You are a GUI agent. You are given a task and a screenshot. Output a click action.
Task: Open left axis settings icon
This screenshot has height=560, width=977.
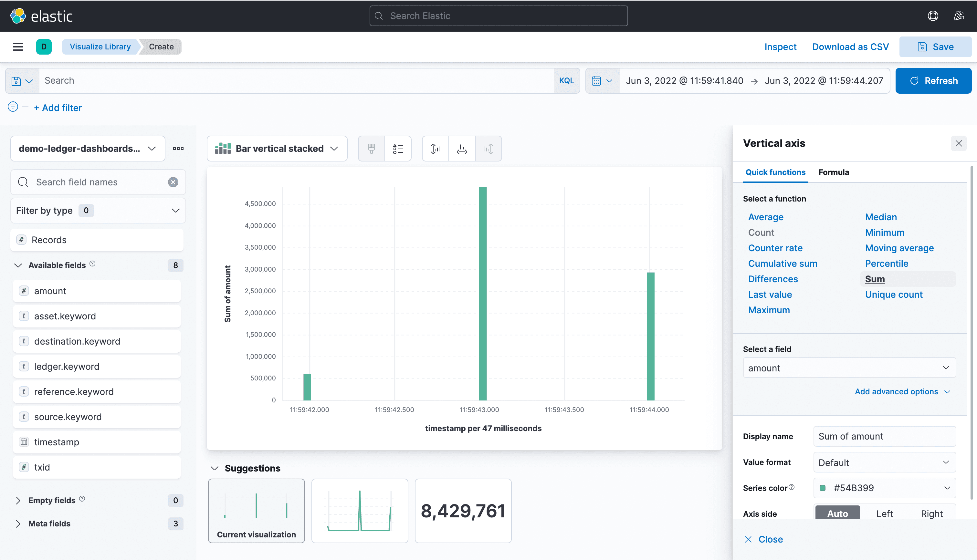pyautogui.click(x=435, y=149)
